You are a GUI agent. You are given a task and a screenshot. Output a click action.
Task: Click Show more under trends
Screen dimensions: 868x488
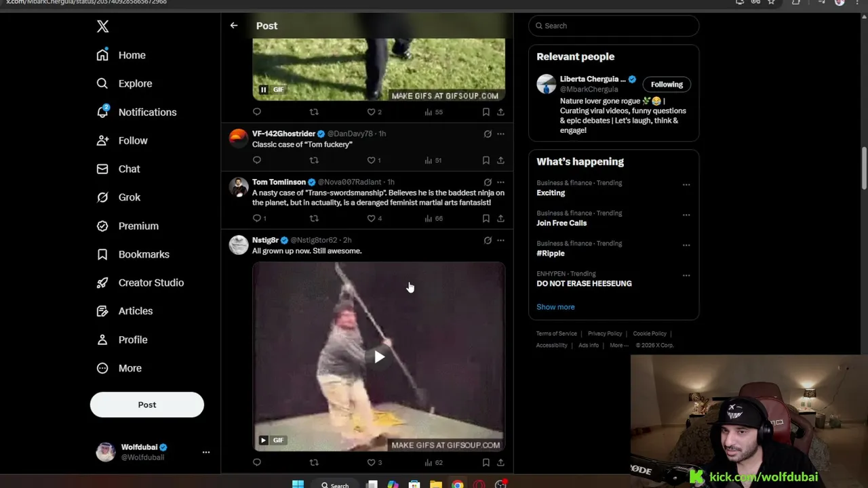click(555, 307)
